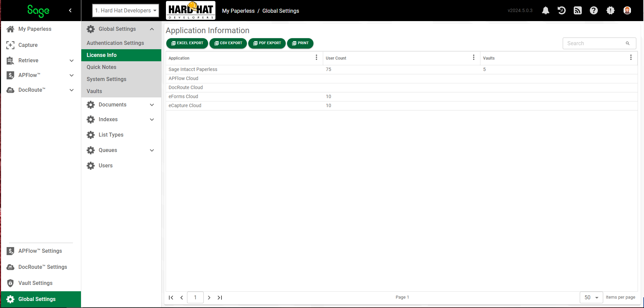Open the user profile avatar

click(x=627, y=10)
